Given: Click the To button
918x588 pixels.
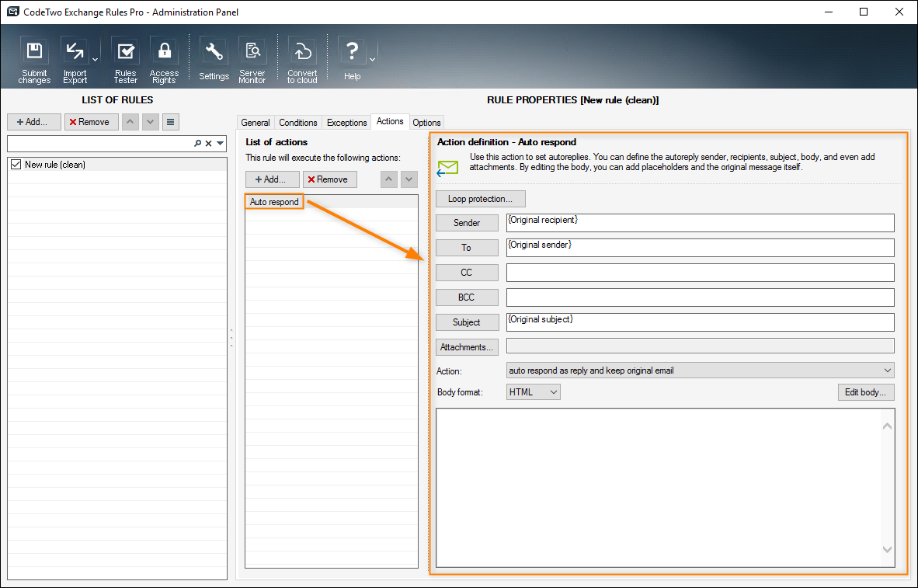Looking at the screenshot, I should (x=467, y=248).
